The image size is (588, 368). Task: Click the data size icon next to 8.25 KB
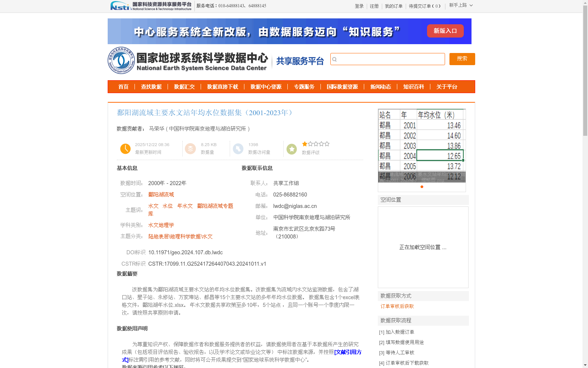coord(191,149)
